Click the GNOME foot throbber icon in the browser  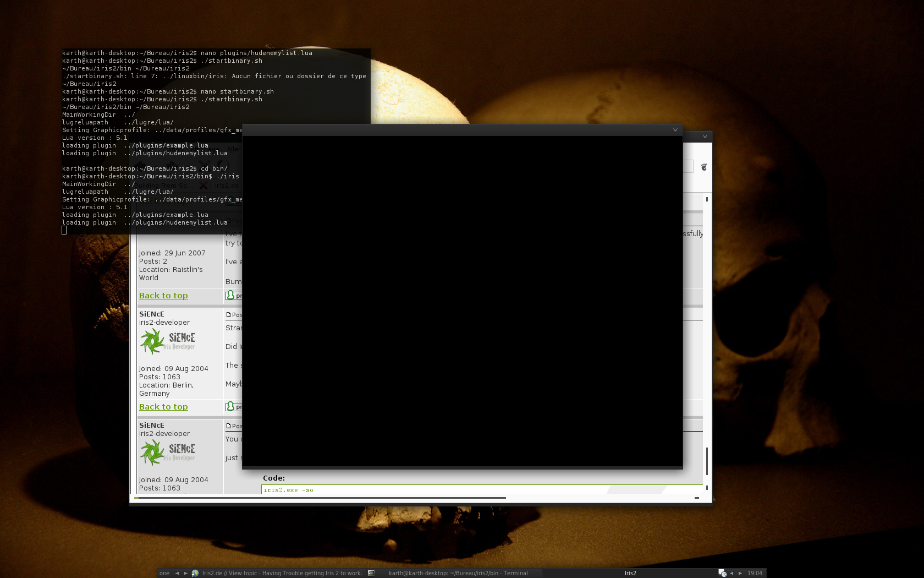703,167
